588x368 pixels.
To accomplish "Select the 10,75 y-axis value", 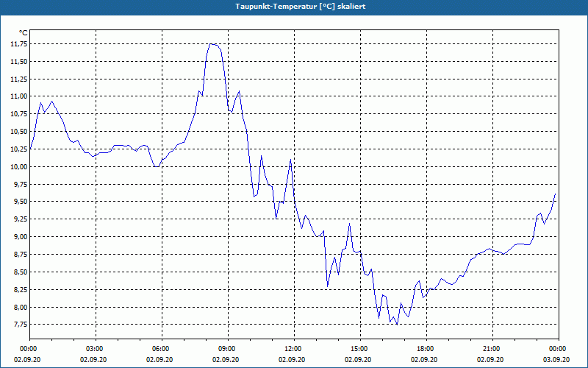I will [x=19, y=114].
